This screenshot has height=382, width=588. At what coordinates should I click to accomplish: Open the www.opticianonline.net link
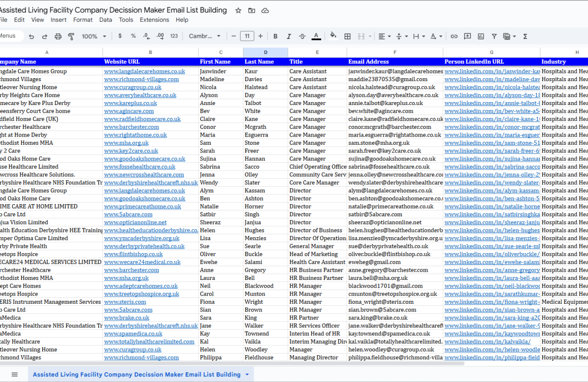coord(135,222)
